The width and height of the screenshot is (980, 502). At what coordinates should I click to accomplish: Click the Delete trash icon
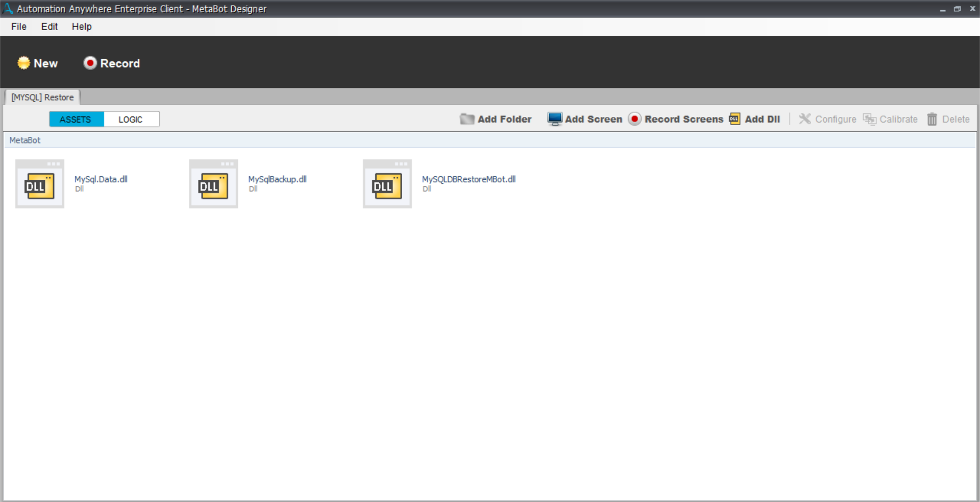point(932,119)
